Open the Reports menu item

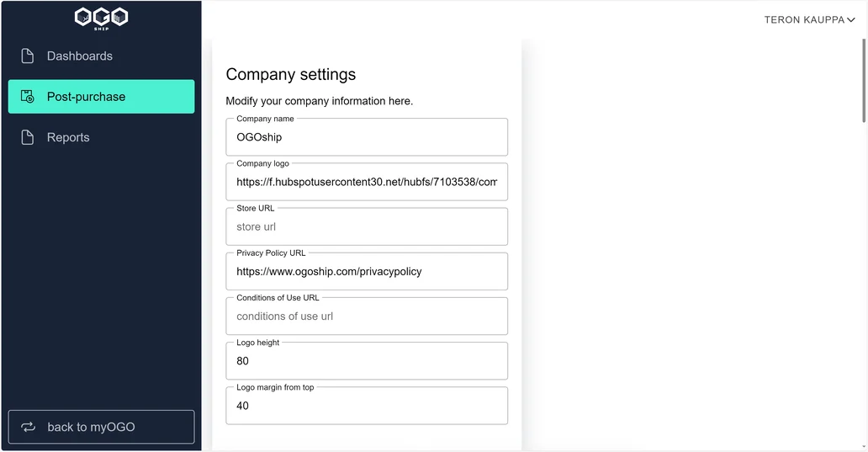(101, 137)
